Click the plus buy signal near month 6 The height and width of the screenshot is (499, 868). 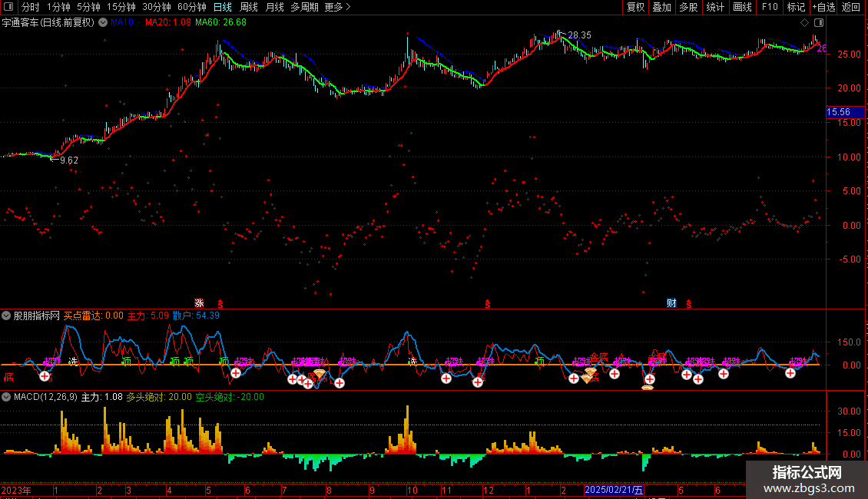tap(236, 373)
